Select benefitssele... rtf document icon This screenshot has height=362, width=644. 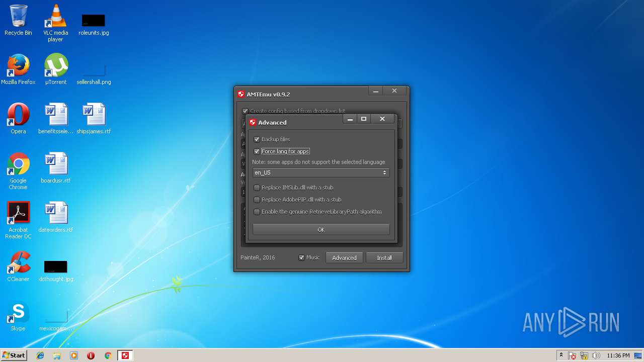(x=56, y=119)
